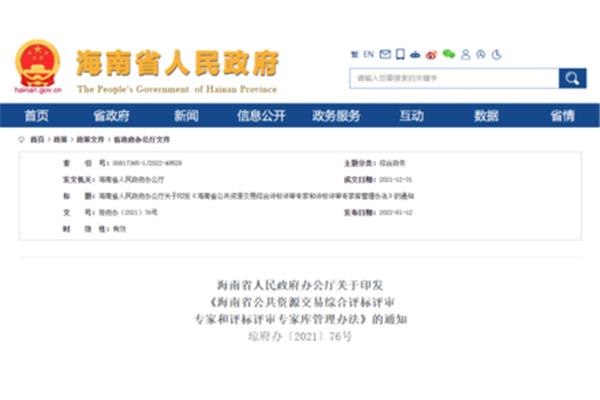This screenshot has height=400, width=600.
Task: Go to 政策文件 in the breadcrumb
Action: [90, 140]
